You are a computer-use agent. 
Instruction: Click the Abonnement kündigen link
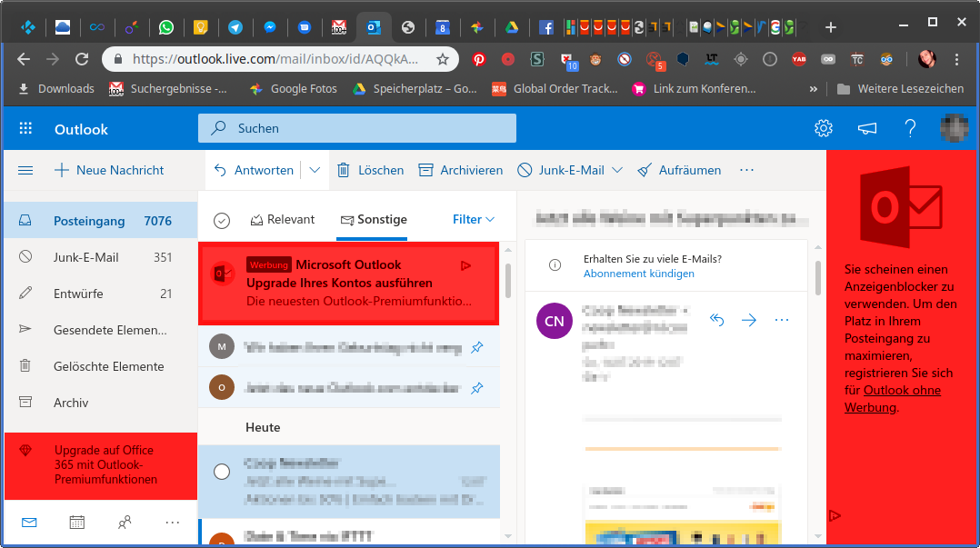click(639, 274)
